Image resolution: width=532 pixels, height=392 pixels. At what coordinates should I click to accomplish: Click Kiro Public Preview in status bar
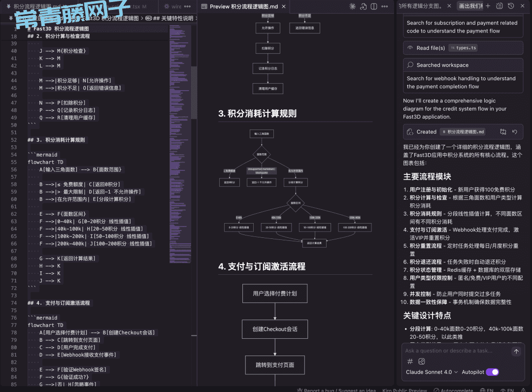point(404,390)
